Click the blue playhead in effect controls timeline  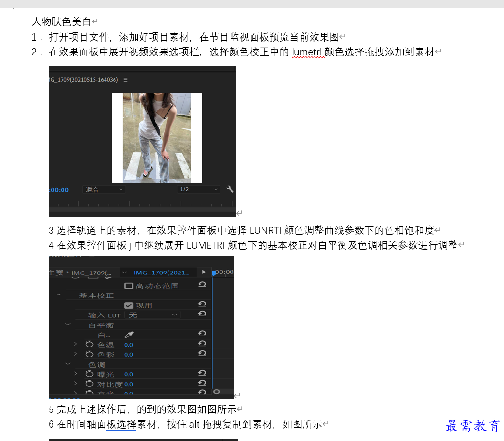point(214,273)
